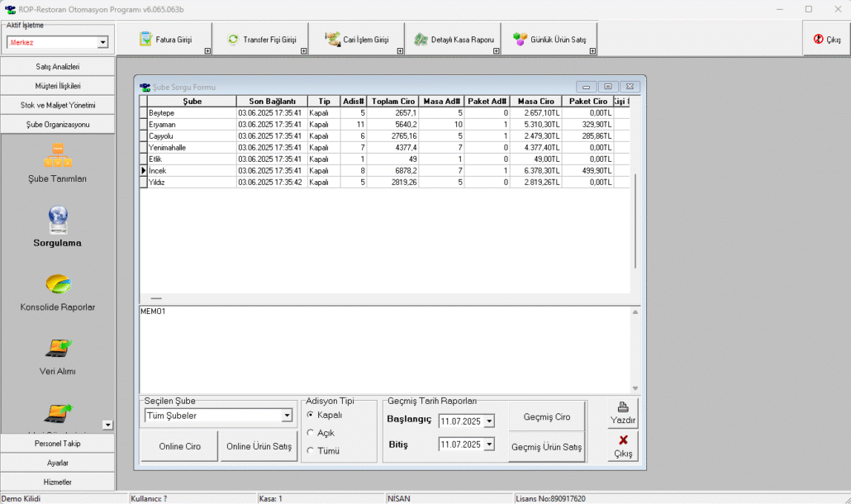Click Lisans No in the status bar
This screenshot has height=504, width=851.
pyautogui.click(x=550, y=498)
